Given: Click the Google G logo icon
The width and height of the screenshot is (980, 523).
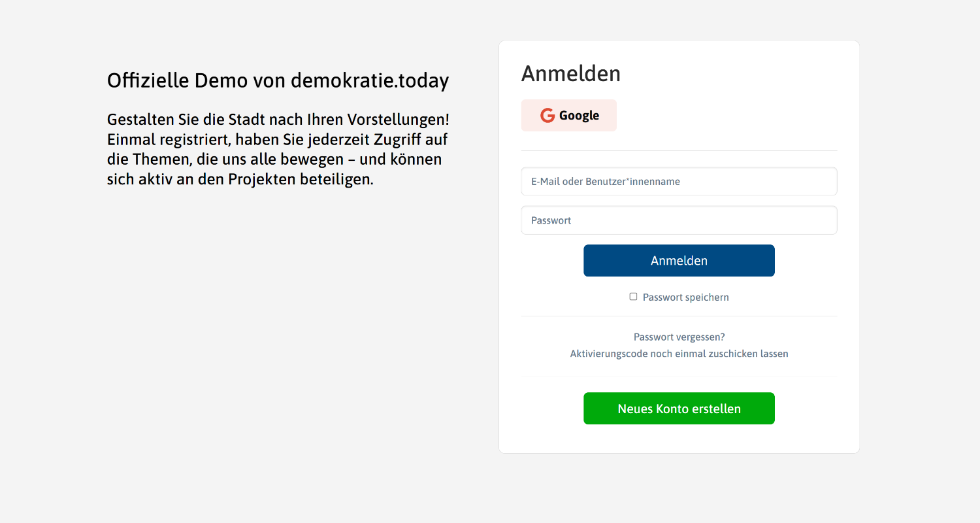Looking at the screenshot, I should click(x=547, y=116).
